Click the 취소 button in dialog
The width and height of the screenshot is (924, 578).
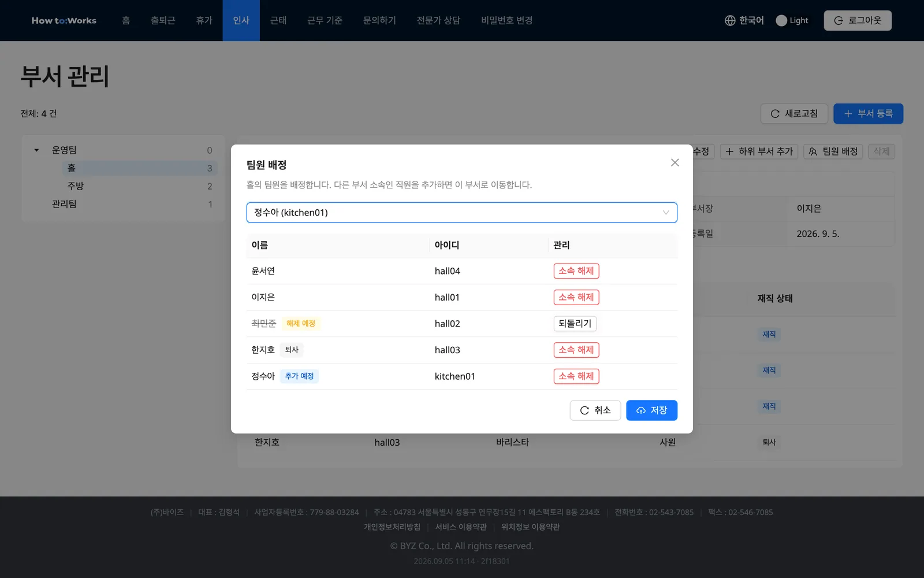click(595, 410)
